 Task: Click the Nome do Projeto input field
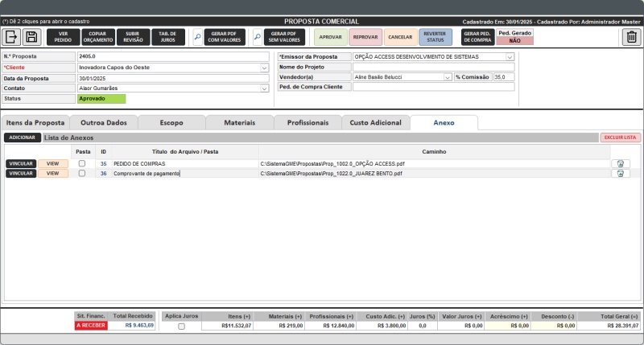pos(433,67)
